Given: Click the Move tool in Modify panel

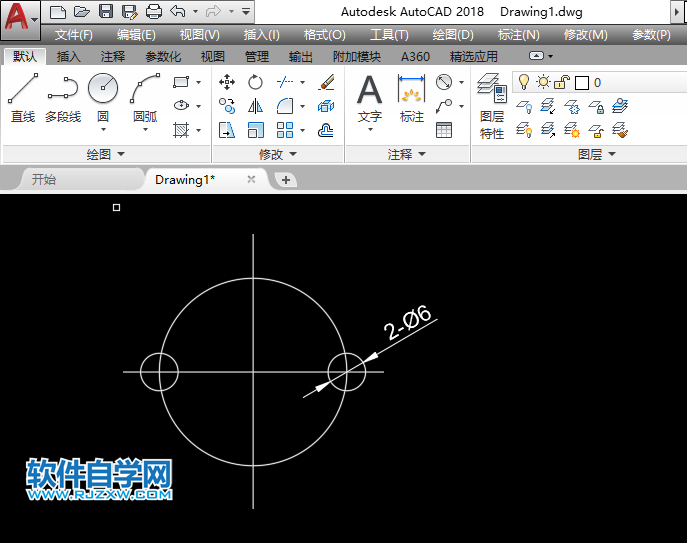Looking at the screenshot, I should [227, 82].
